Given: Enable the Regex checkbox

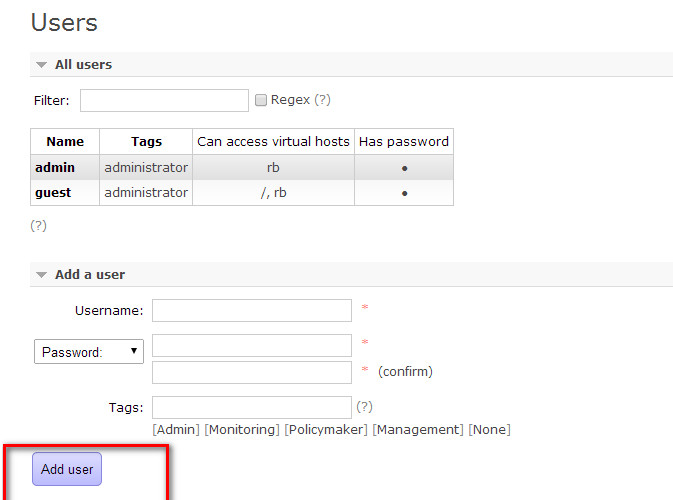Looking at the screenshot, I should 261,100.
